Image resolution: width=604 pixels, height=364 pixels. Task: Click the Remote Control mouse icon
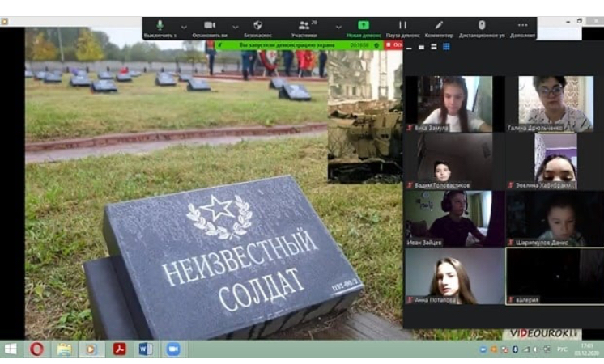tap(482, 27)
